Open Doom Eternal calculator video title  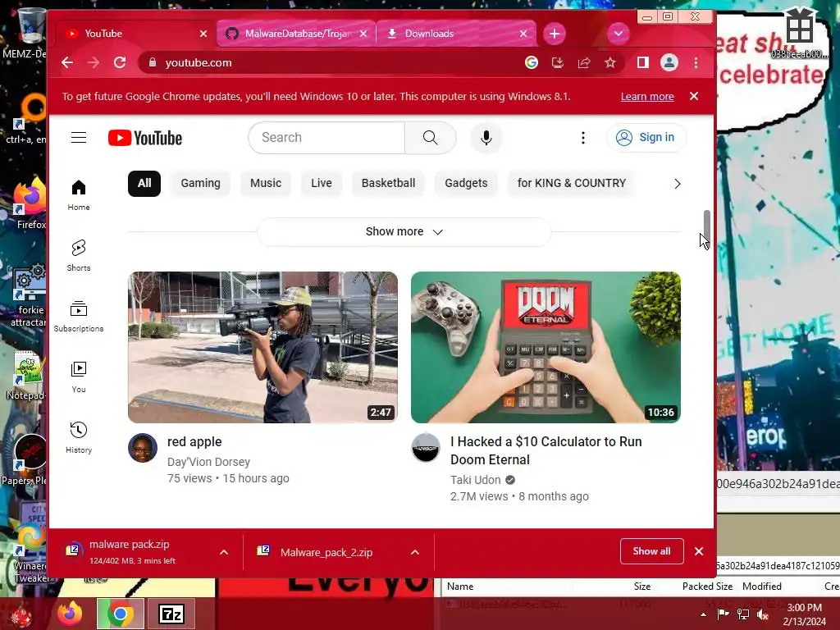pyautogui.click(x=546, y=450)
